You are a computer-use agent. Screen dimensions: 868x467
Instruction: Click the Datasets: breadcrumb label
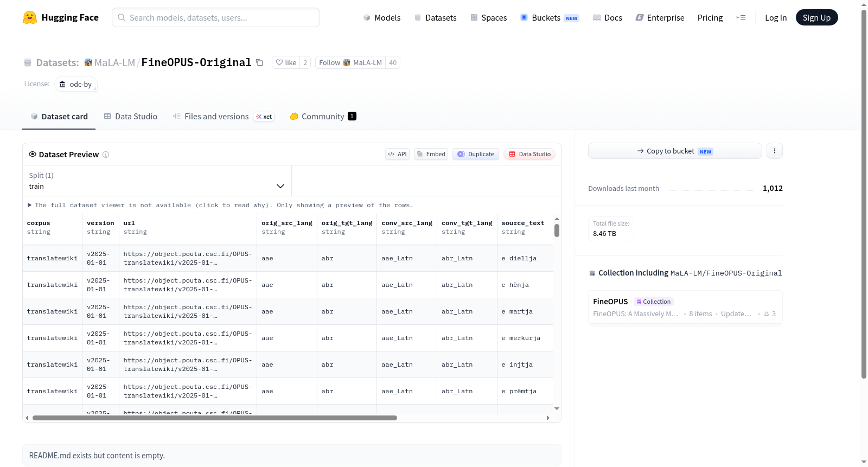(58, 63)
